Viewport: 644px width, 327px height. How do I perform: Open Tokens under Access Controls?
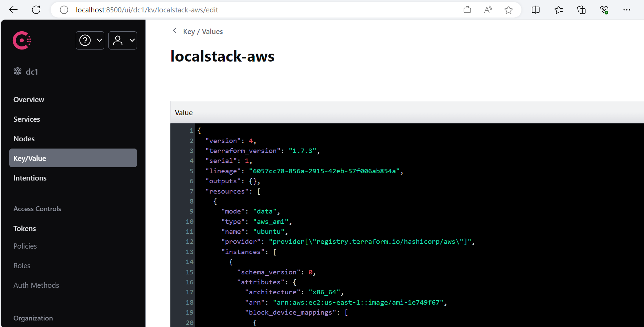(24, 229)
